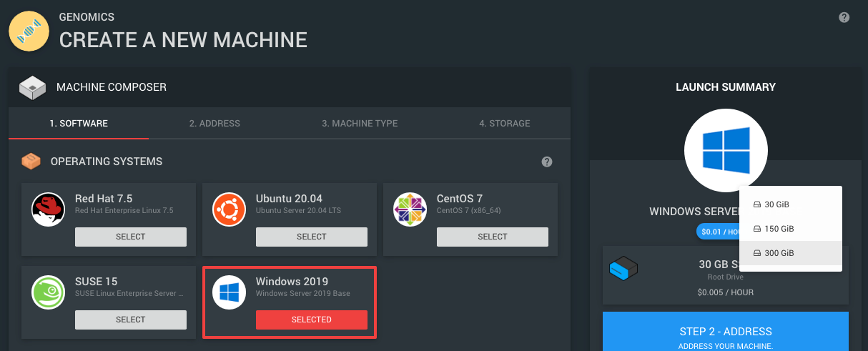This screenshot has height=351, width=868.
Task: Click the Ubuntu Server 20.04 LTS subtitle
Action: [x=298, y=211]
